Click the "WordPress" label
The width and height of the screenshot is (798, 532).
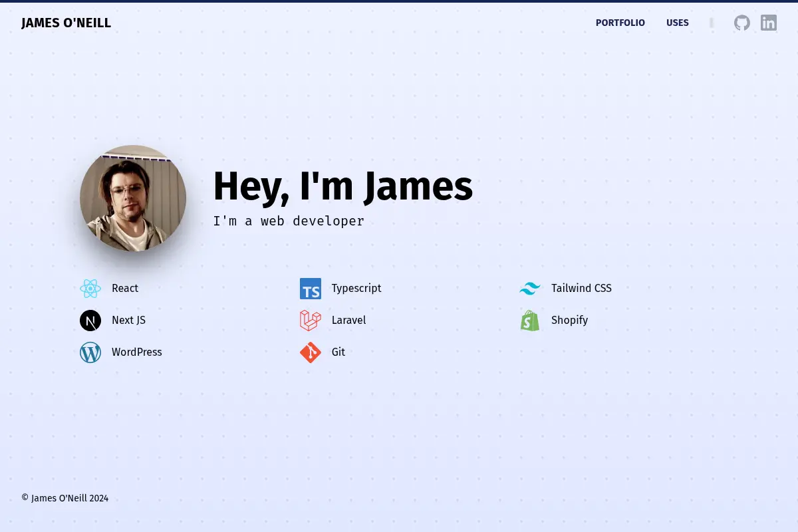pyautogui.click(x=137, y=352)
